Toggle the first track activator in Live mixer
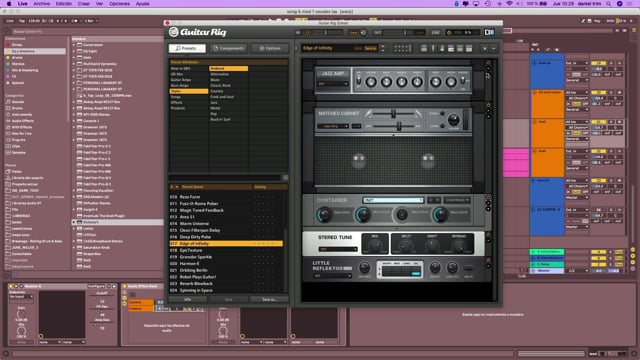This screenshot has height=360, width=640. point(599,63)
